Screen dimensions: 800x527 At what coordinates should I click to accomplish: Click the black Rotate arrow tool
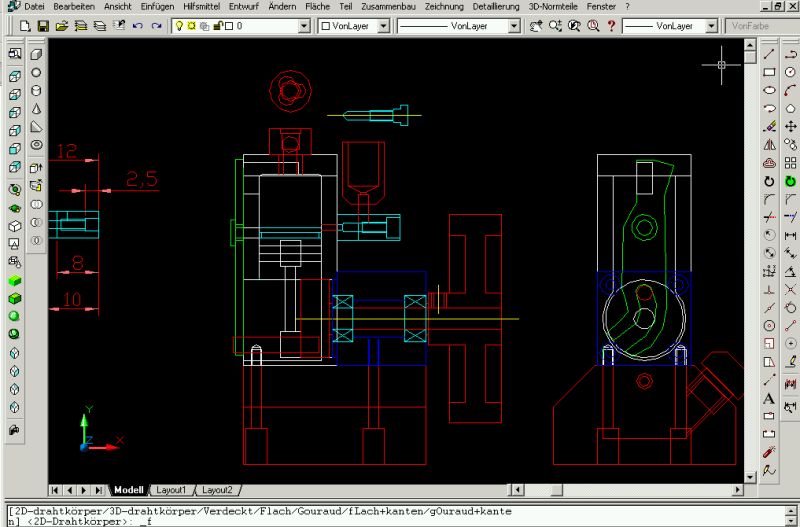(769, 181)
